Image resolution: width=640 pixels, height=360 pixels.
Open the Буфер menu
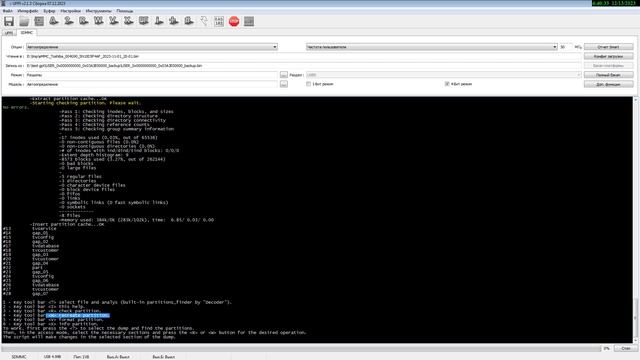tap(49, 11)
